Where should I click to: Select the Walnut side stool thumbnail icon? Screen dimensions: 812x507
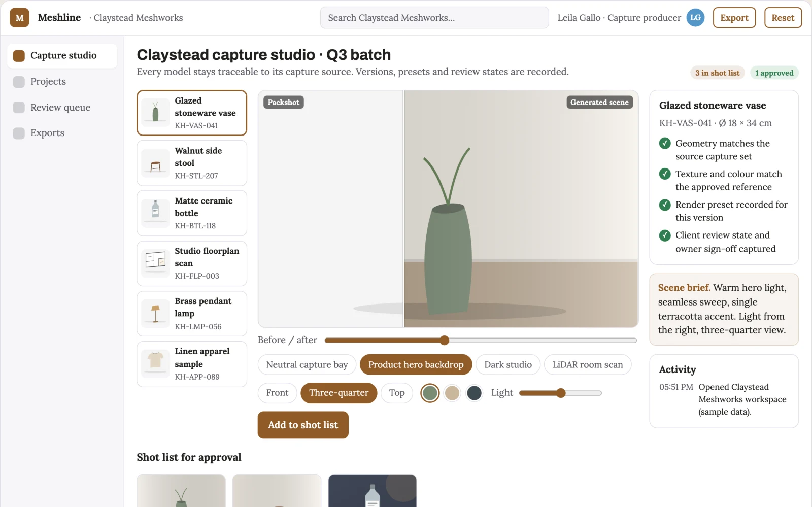[155, 163]
